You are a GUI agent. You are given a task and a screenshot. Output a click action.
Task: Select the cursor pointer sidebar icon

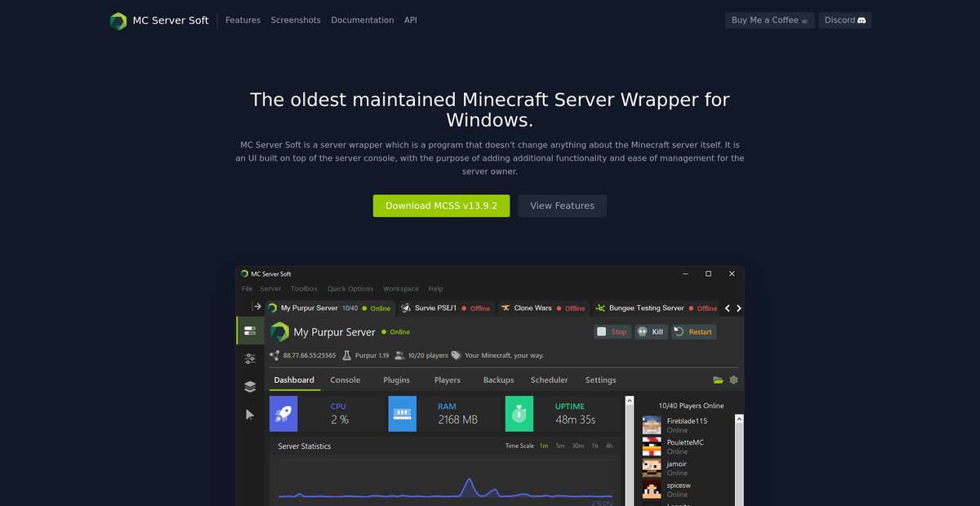coord(250,415)
